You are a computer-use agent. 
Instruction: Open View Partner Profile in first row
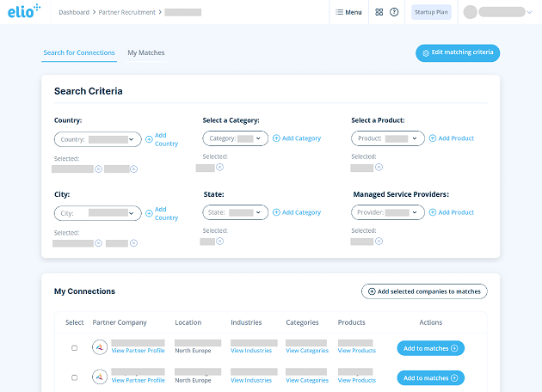(x=138, y=351)
